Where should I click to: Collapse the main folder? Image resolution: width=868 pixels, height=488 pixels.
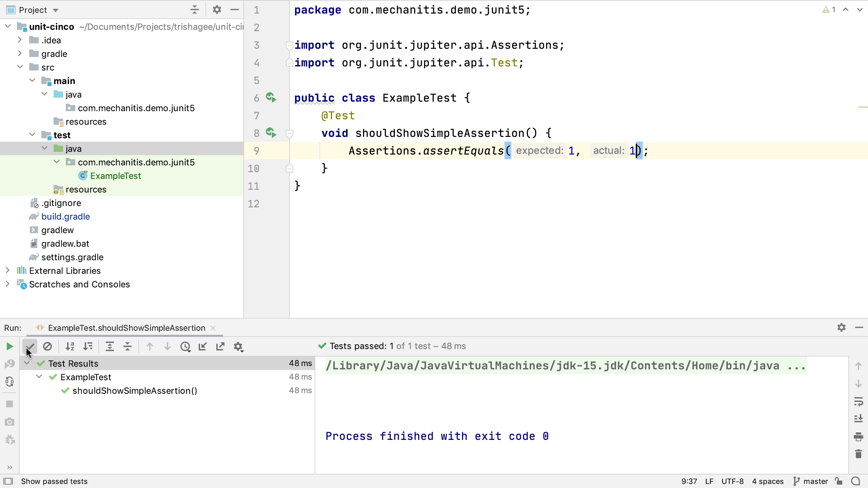[x=32, y=80]
